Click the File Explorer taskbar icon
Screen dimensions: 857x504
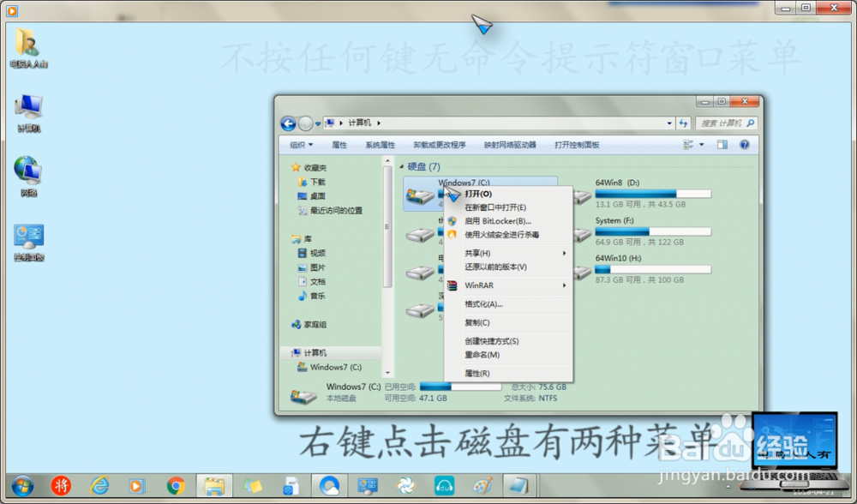(x=213, y=485)
